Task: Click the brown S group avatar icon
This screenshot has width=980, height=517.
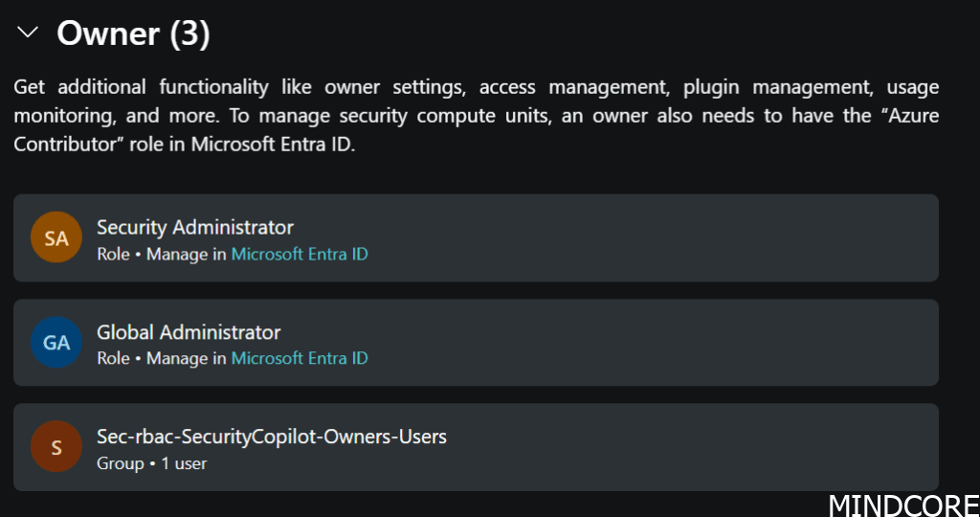Action: [56, 447]
